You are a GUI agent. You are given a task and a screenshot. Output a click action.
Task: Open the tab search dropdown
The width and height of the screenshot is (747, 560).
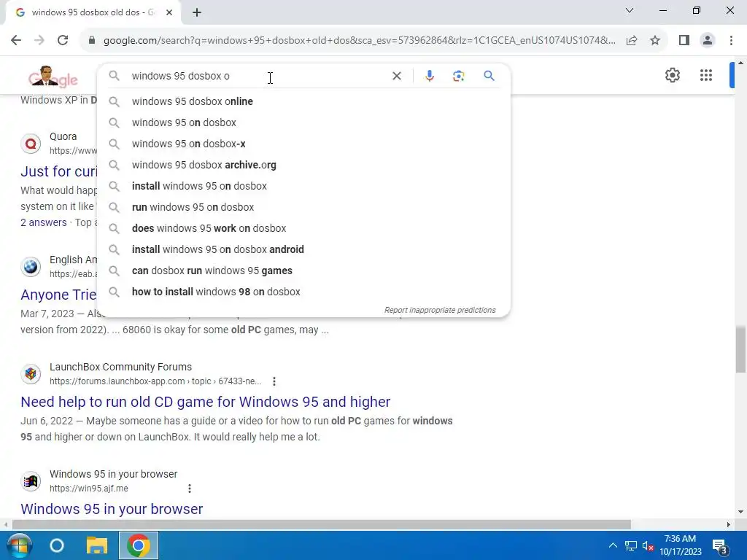630,10
